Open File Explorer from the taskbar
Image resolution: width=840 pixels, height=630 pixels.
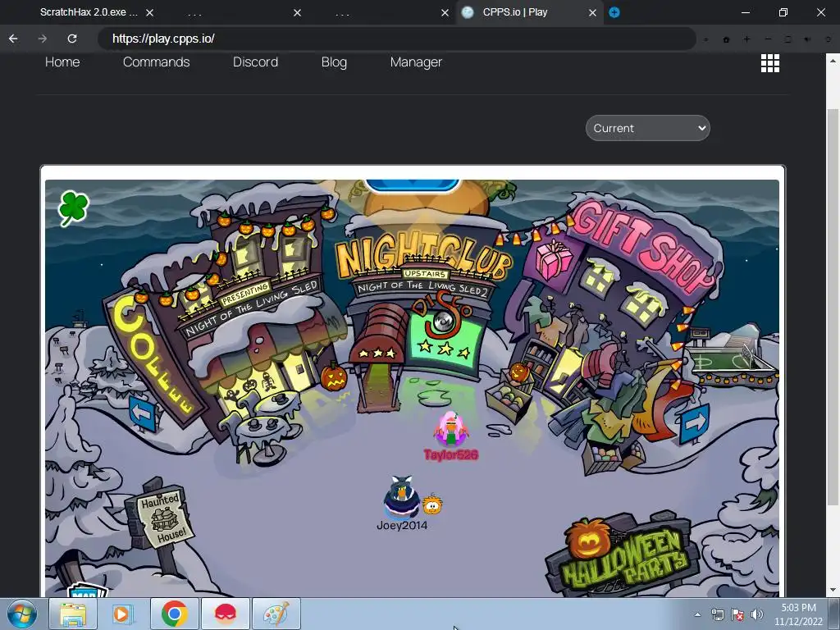click(x=73, y=614)
